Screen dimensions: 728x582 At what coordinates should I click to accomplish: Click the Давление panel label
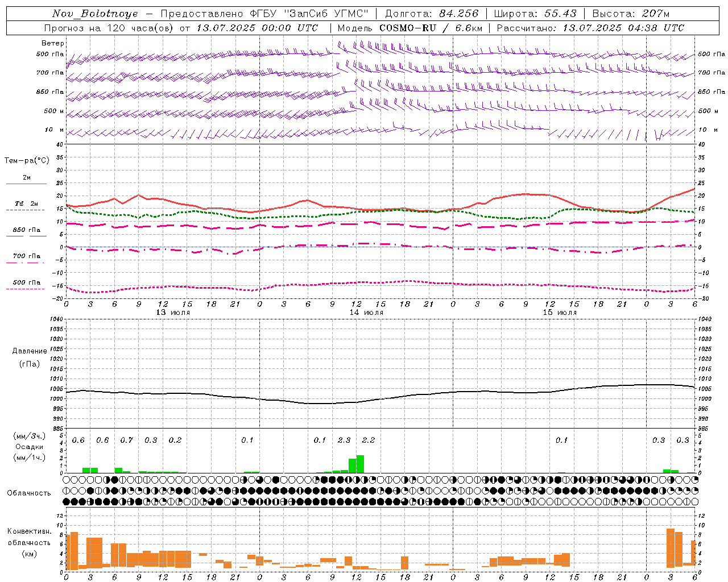(30, 351)
